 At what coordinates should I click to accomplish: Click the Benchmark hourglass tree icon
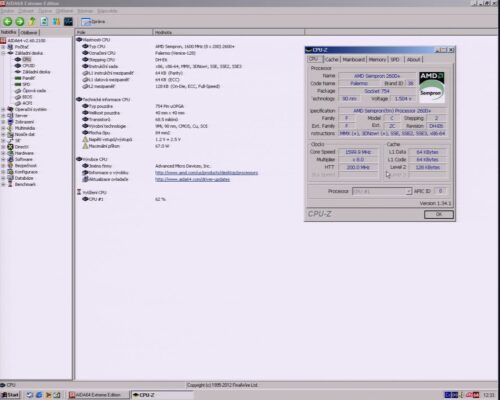pos(10,184)
